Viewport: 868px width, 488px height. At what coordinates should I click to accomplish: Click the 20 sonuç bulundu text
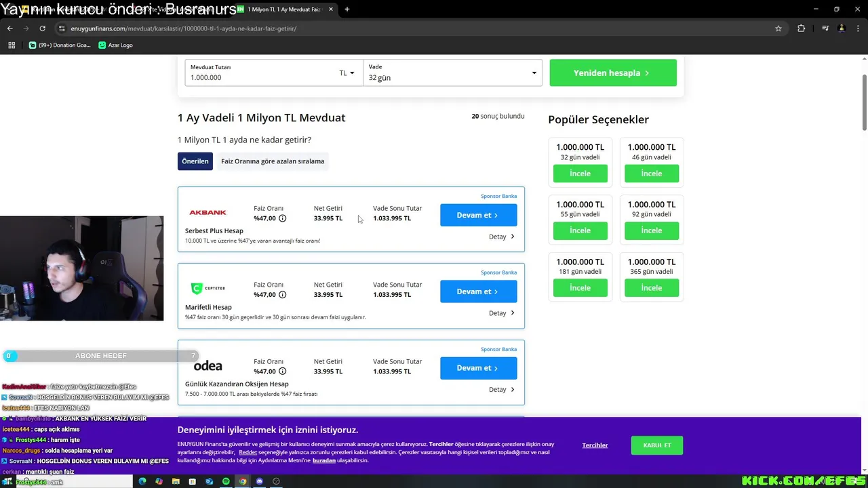[498, 117]
